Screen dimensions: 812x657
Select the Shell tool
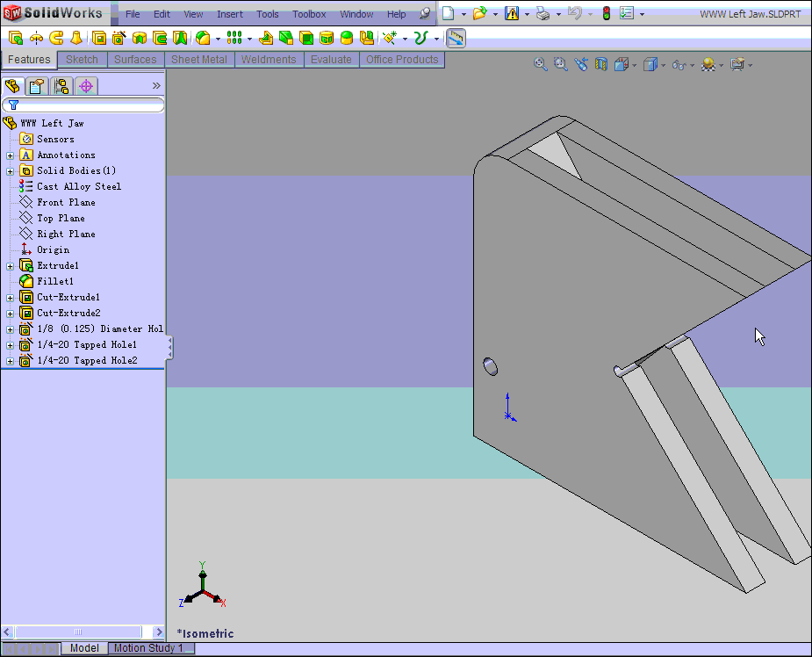pos(306,38)
